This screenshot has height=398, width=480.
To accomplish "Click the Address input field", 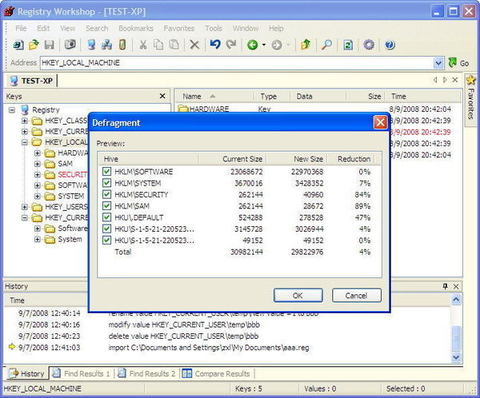I will coord(237,63).
